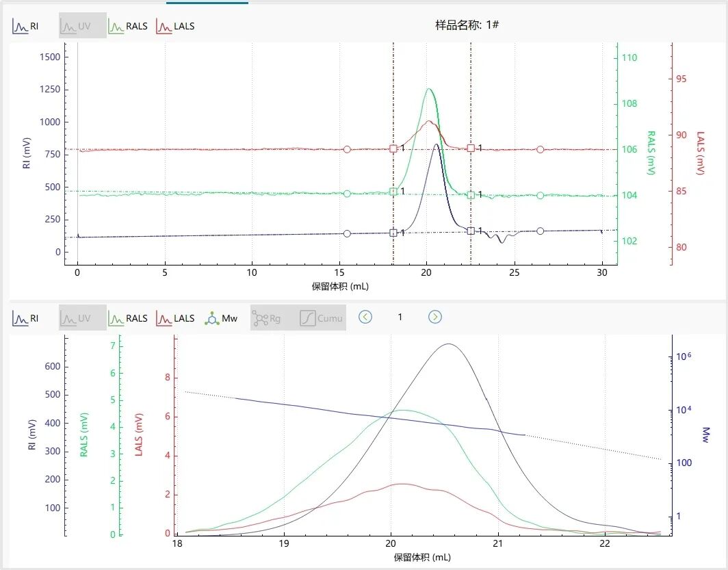Viewport: 728px width, 570px height.
Task: Toggle the RALS trace in the upper chart toolbar
Action: click(x=127, y=26)
